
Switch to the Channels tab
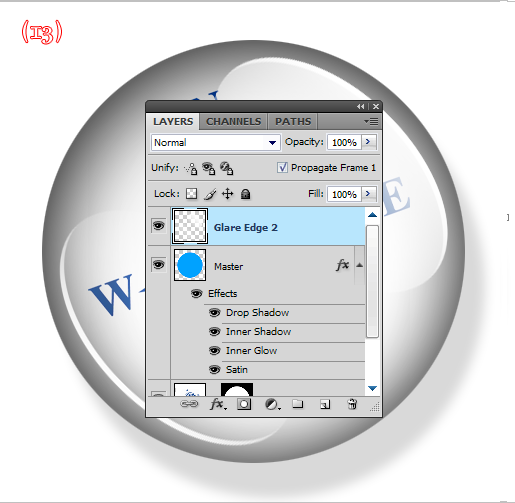(233, 121)
